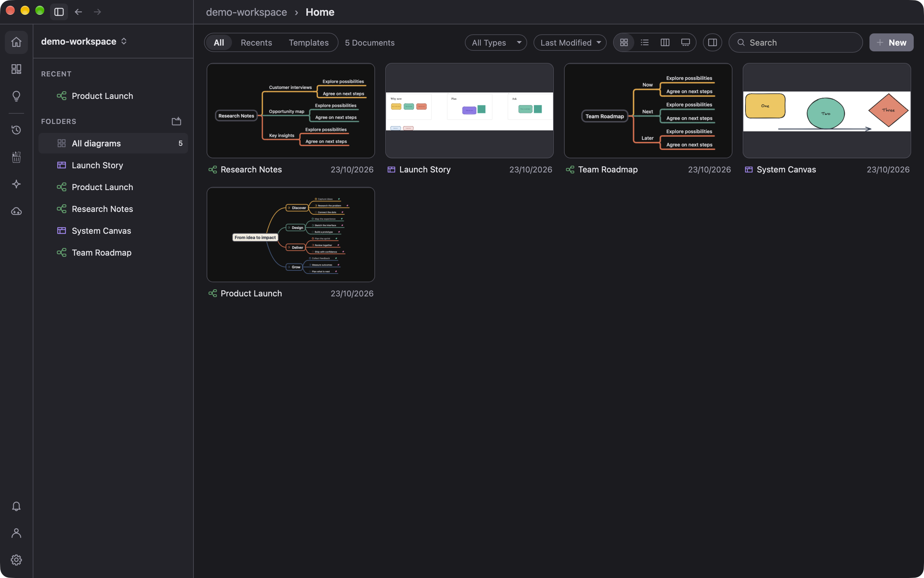Open the history clock icon
This screenshot has width=924, height=578.
pos(16,130)
